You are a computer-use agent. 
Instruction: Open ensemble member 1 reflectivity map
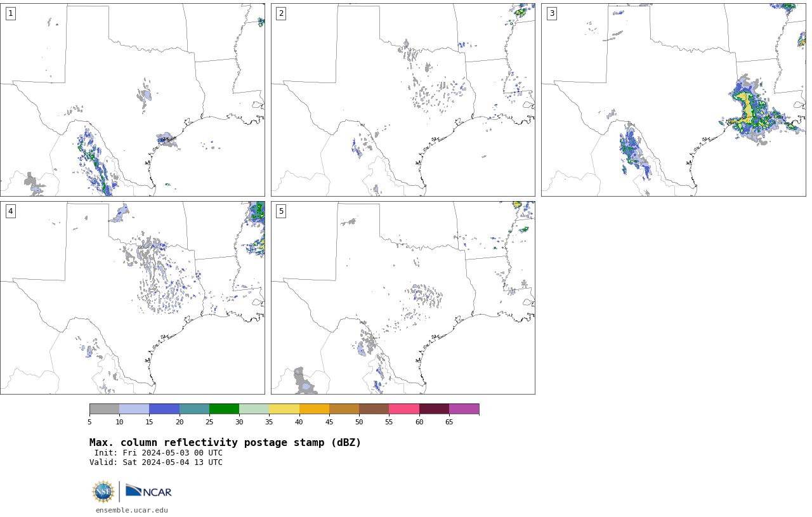click(133, 100)
